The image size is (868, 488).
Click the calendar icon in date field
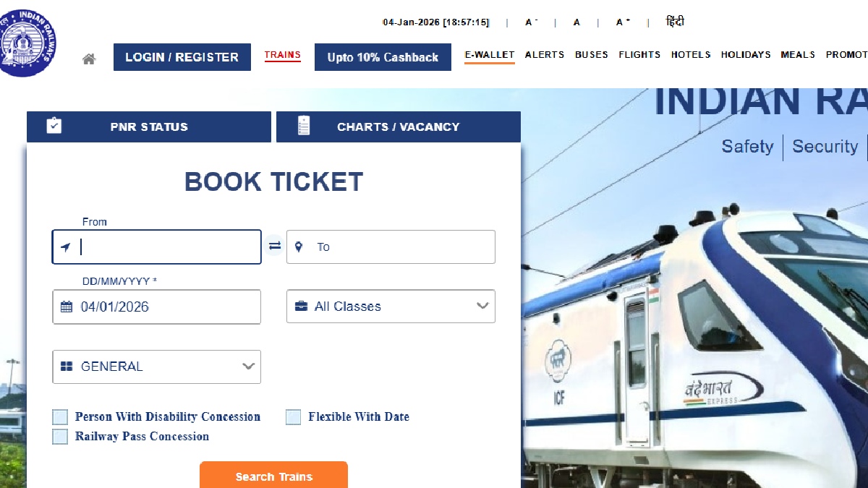tap(67, 307)
